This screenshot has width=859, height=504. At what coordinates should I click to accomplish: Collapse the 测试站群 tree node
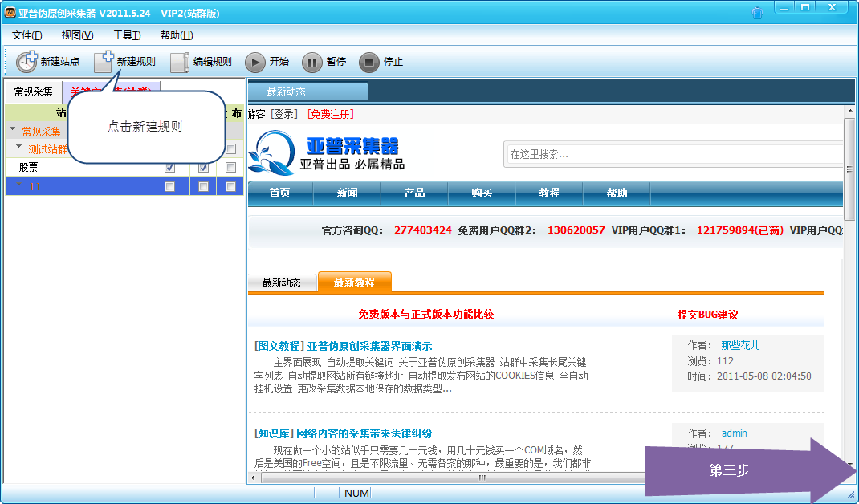[19, 148]
